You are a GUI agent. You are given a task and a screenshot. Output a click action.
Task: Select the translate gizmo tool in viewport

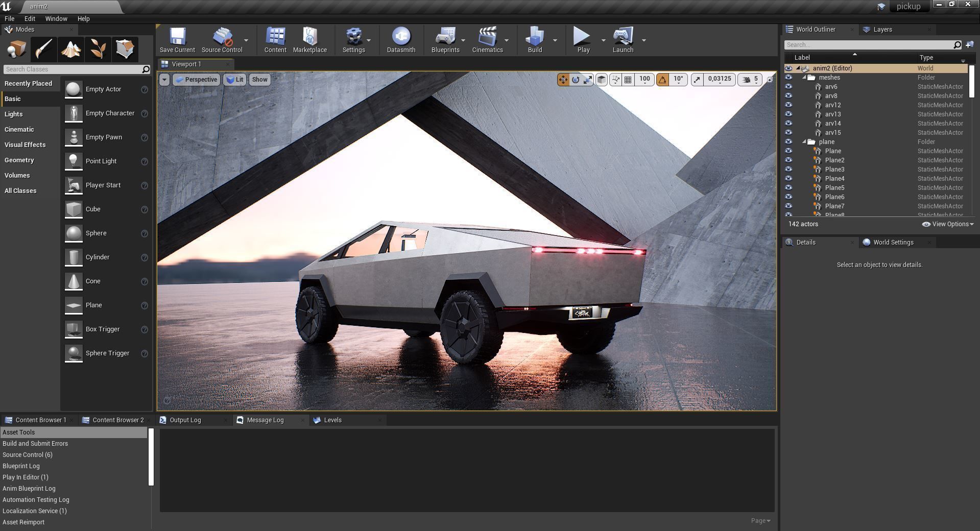click(x=563, y=80)
